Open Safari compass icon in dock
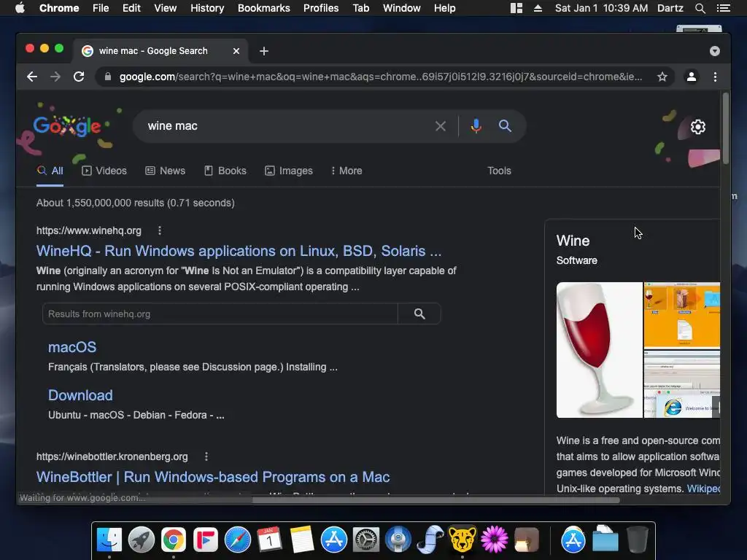The height and width of the screenshot is (560, 747). (238, 540)
